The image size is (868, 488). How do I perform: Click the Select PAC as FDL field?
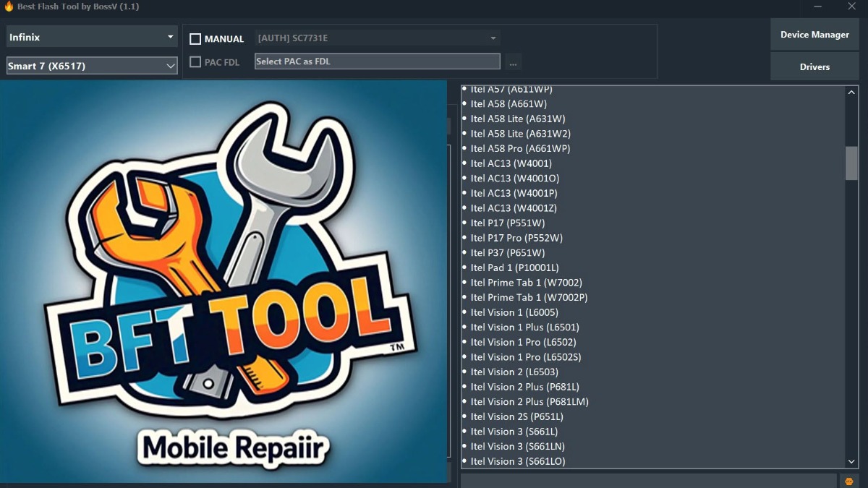[x=377, y=61]
